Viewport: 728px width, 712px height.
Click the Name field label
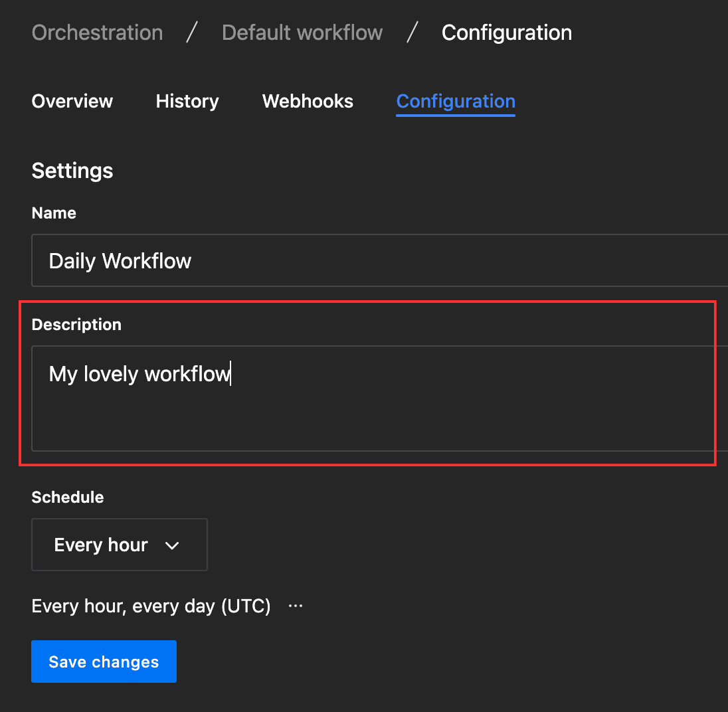[x=54, y=213]
